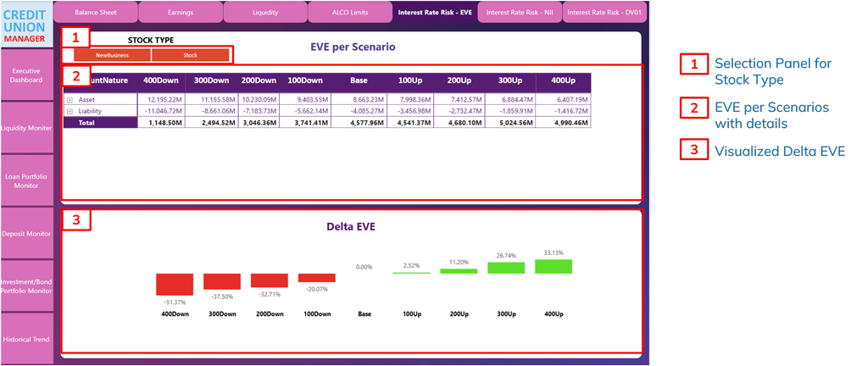This screenshot has width=868, height=366.
Task: Click the 400Up green bar in chart
Action: tap(554, 267)
